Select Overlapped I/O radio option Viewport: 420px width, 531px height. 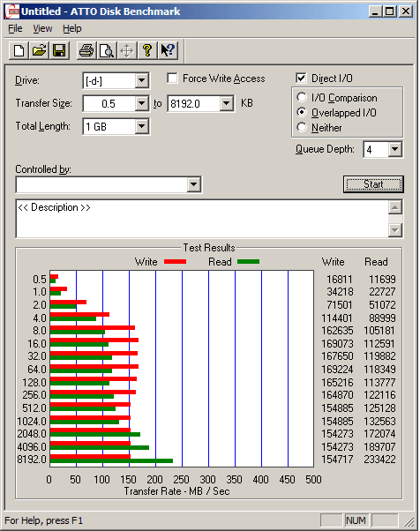point(302,112)
